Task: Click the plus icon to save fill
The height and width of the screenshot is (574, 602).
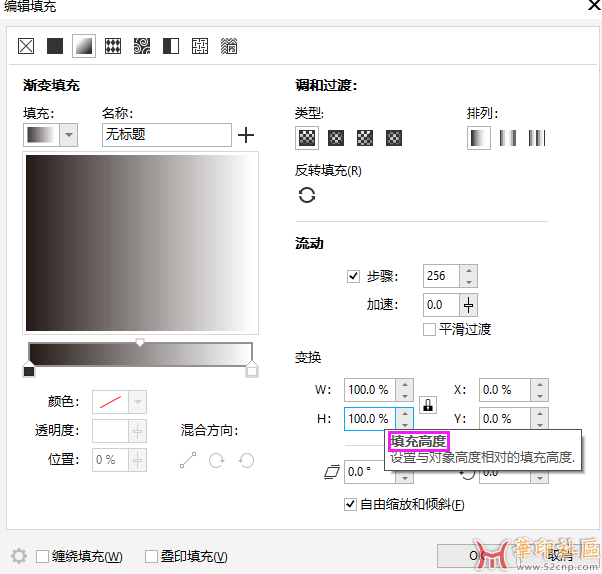Action: pyautogui.click(x=246, y=135)
